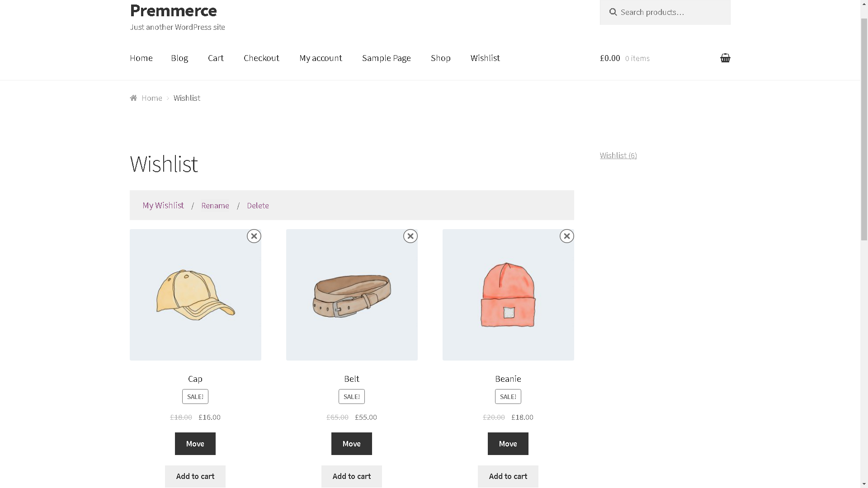Click the Premmerce site title
Image resolution: width=868 pixels, height=488 pixels.
[x=173, y=10]
